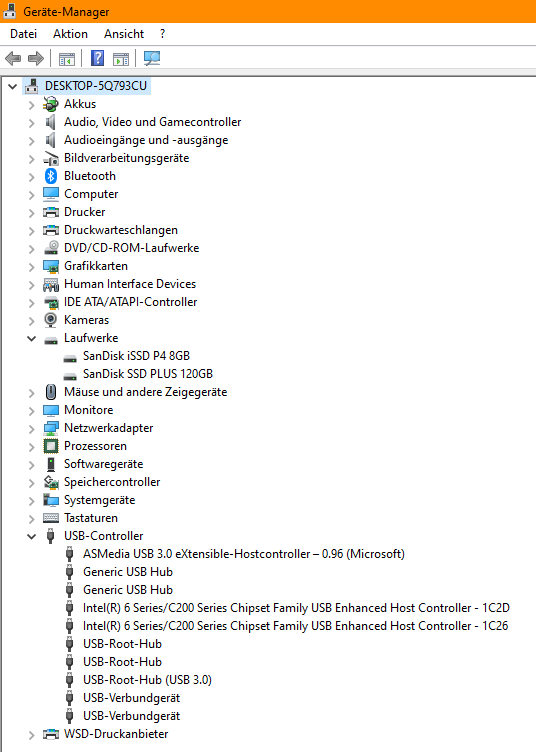Select the Akkus label
Image resolution: width=536 pixels, height=752 pixels.
80,104
